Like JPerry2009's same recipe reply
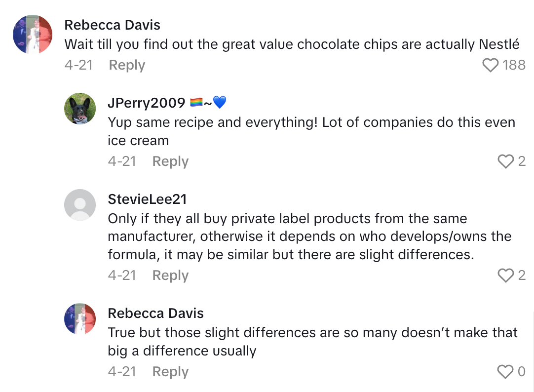 [505, 161]
